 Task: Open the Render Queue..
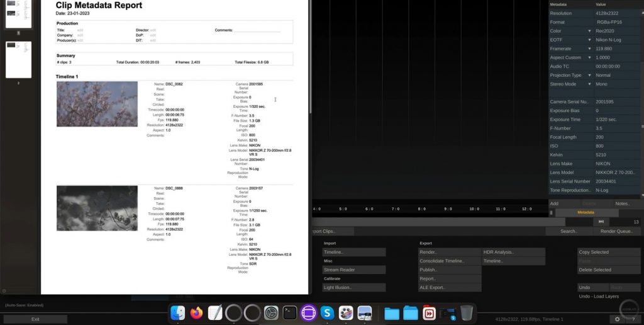617,231
